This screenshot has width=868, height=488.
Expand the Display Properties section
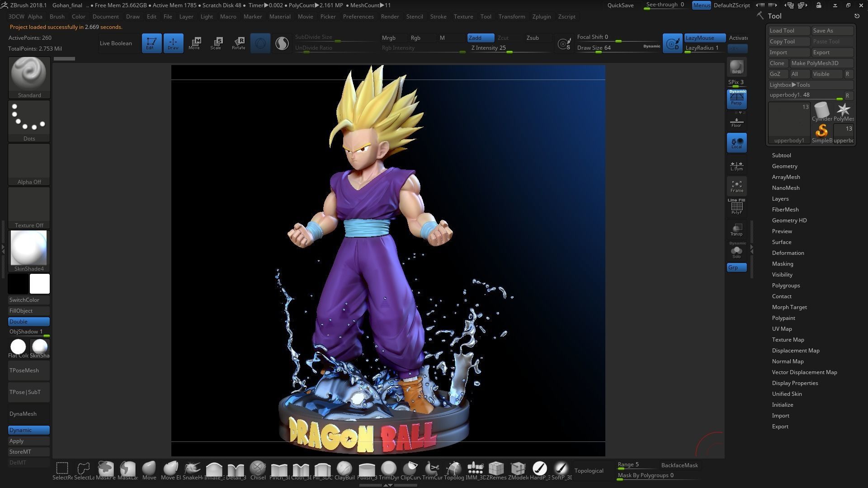[795, 383]
